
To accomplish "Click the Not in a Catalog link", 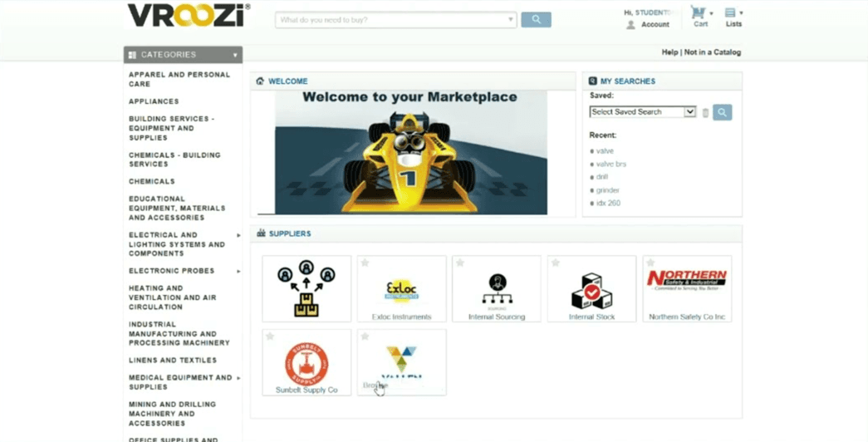I will (x=713, y=52).
